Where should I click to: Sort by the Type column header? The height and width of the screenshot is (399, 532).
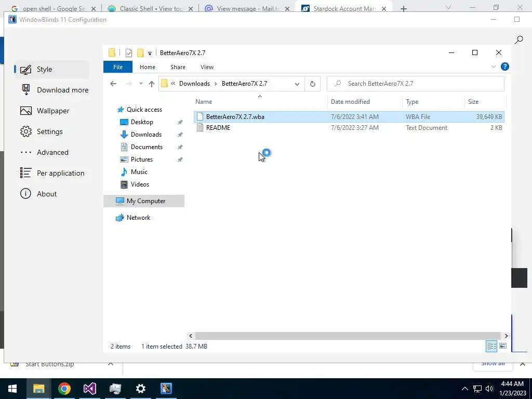tap(433, 102)
